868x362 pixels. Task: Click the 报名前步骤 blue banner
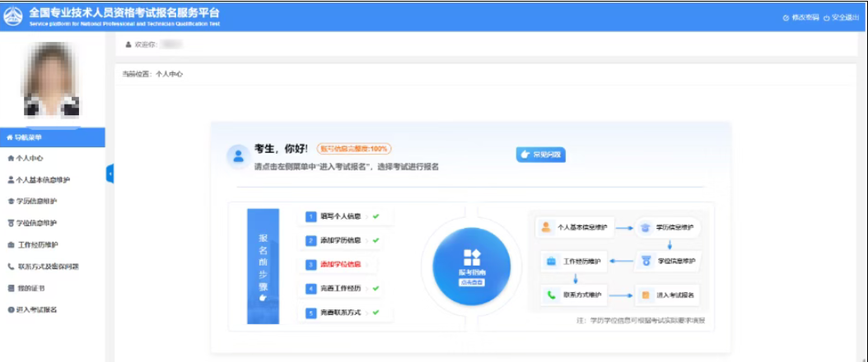click(263, 267)
